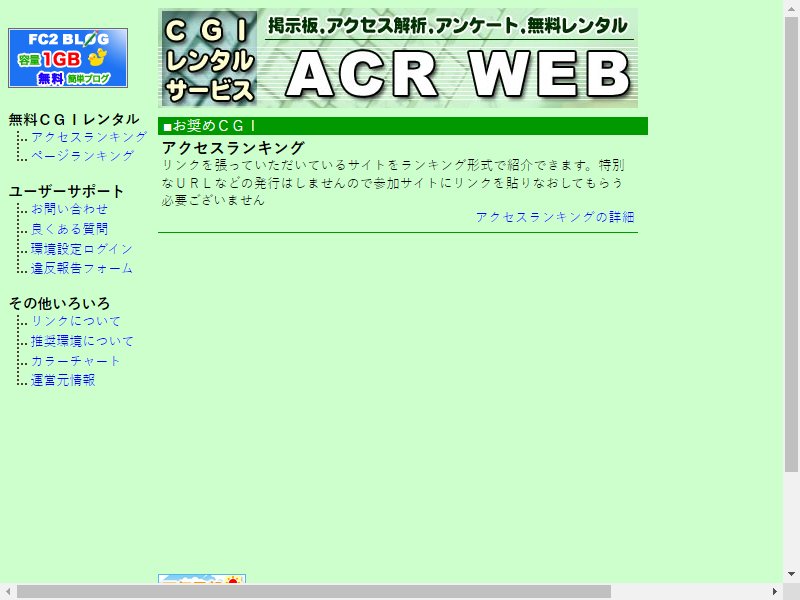The image size is (800, 600).
Task: Open the FC2 BLOG banner ad
Action: tap(68, 58)
